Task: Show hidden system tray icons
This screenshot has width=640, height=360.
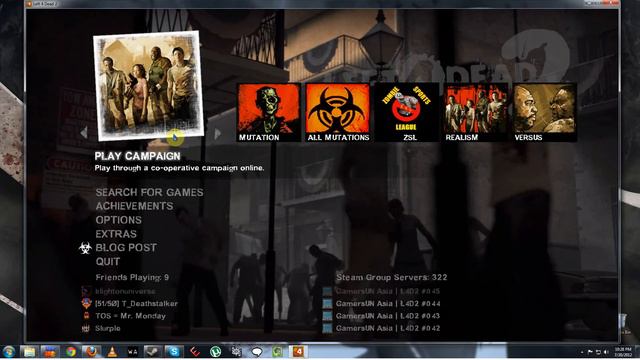Action: (x=582, y=352)
